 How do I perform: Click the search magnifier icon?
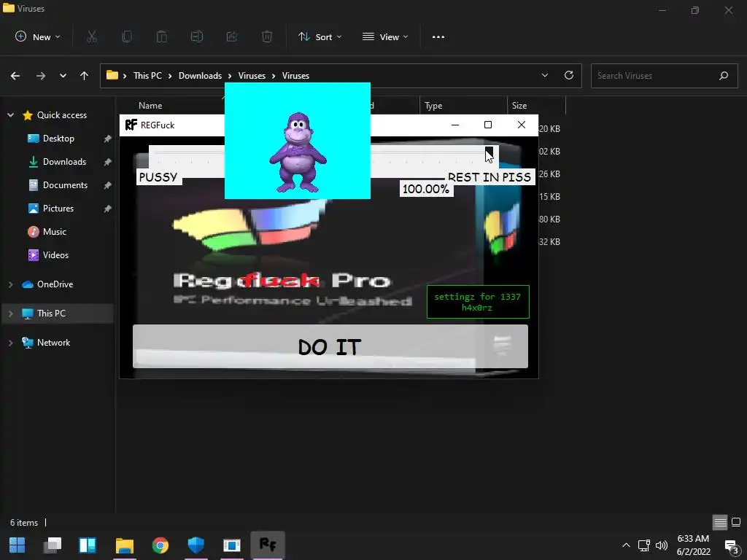pyautogui.click(x=724, y=76)
